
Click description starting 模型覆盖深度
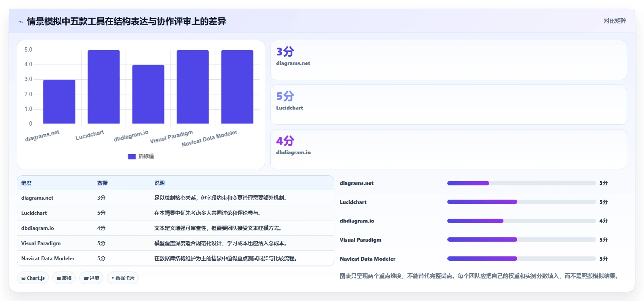point(221,243)
